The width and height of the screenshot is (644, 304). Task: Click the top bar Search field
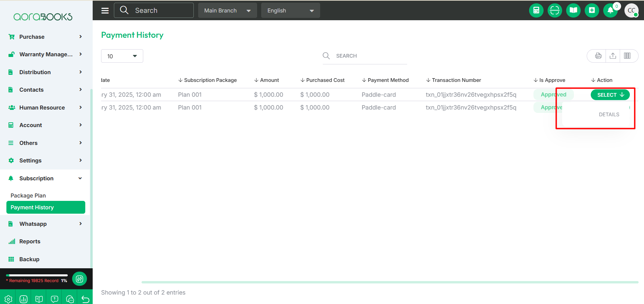154,10
